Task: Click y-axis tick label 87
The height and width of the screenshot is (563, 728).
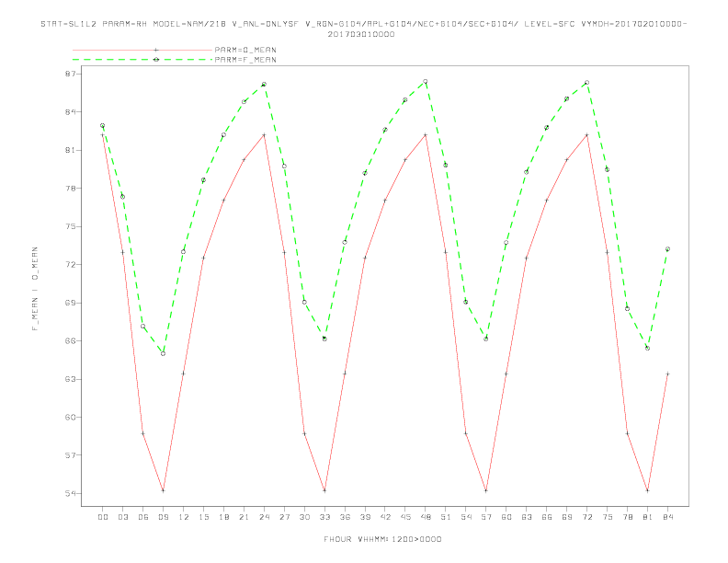Action: pyautogui.click(x=71, y=74)
